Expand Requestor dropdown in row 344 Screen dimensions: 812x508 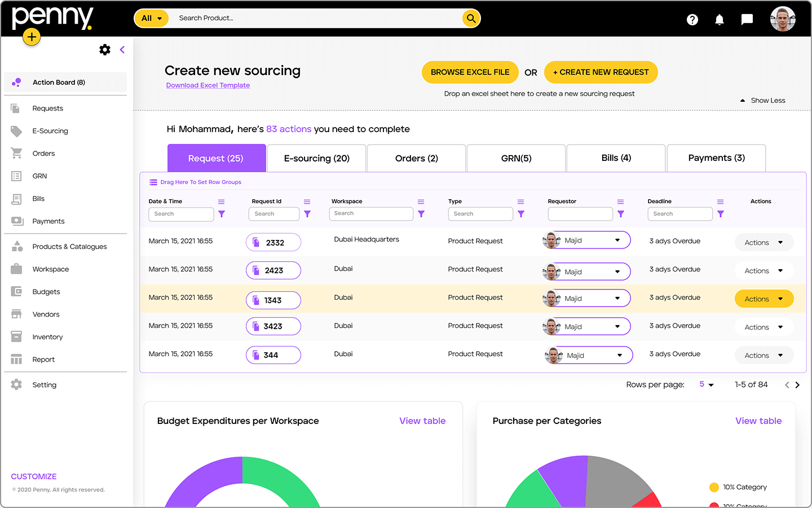pyautogui.click(x=620, y=355)
